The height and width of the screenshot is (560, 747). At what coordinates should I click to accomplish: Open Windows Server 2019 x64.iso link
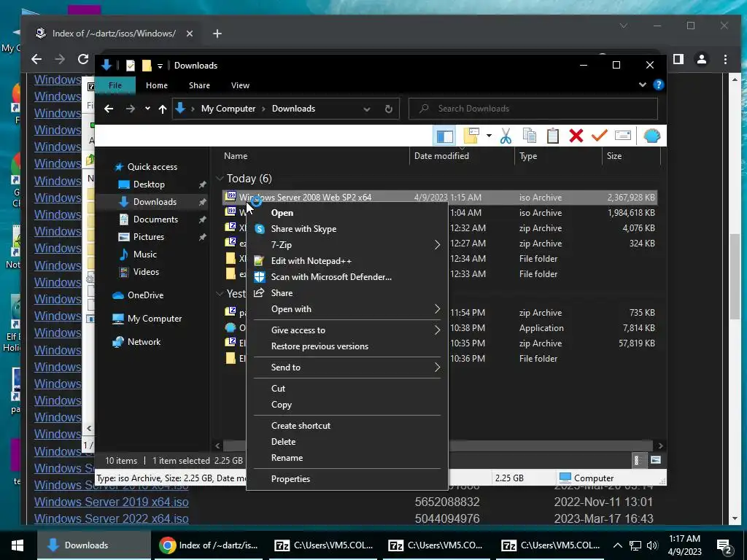point(111,502)
